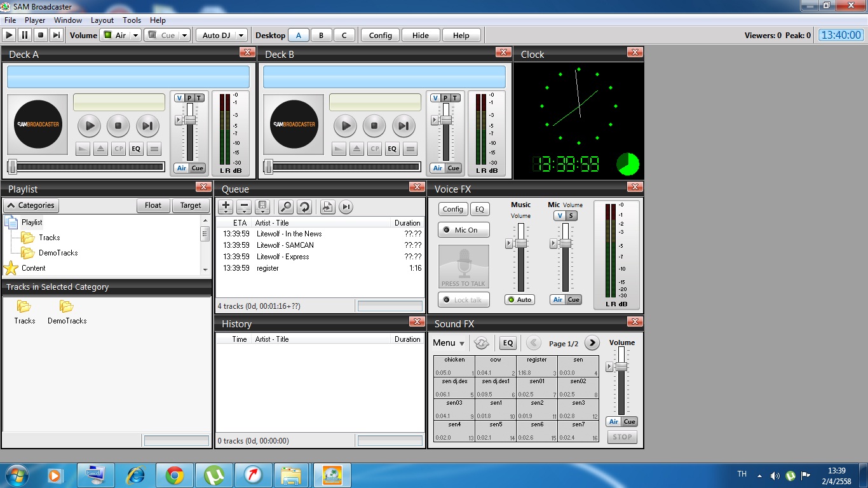868x488 pixels.
Task: Click the STOP button in Sound FX
Action: (622, 437)
